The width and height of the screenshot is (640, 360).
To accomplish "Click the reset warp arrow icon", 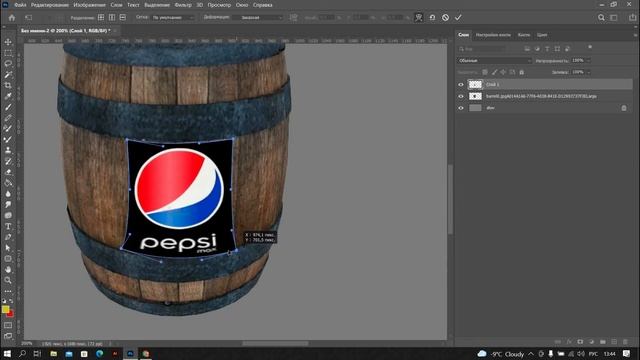I will point(432,18).
